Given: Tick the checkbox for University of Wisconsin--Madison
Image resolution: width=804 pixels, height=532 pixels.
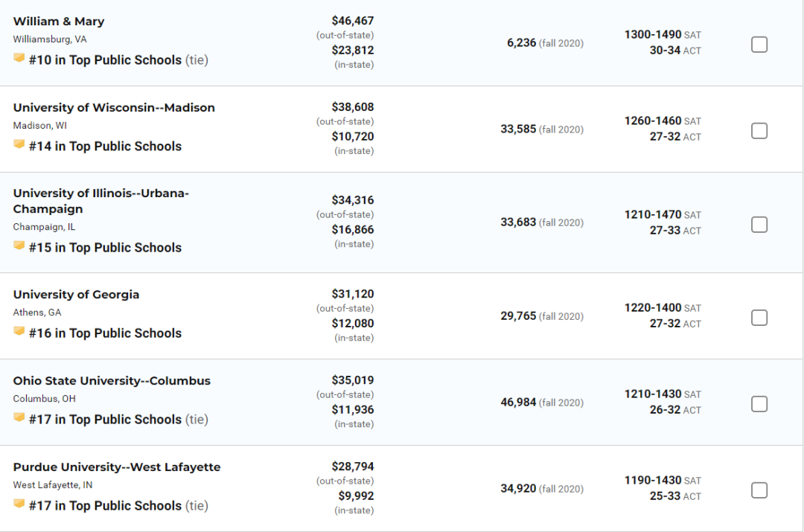Looking at the screenshot, I should (x=759, y=131).
